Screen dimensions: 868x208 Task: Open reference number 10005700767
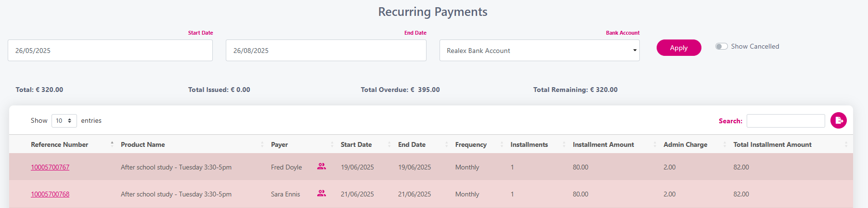pos(50,167)
